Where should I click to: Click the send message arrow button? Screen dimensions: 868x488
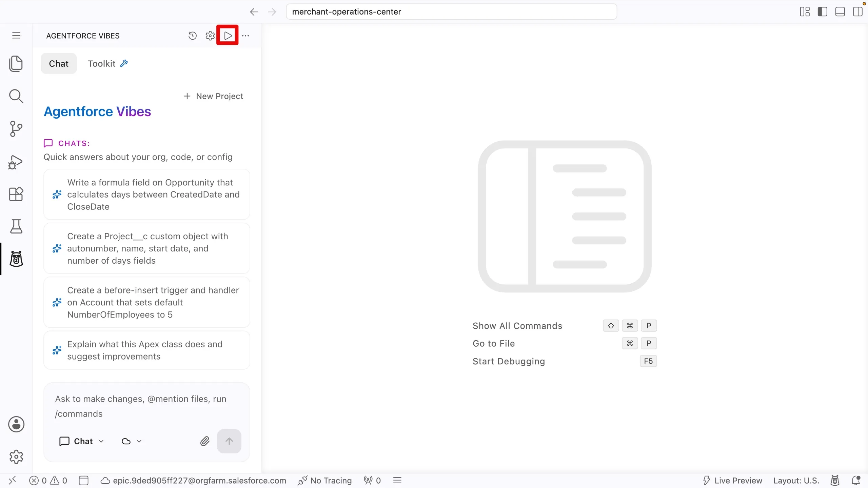tap(229, 441)
